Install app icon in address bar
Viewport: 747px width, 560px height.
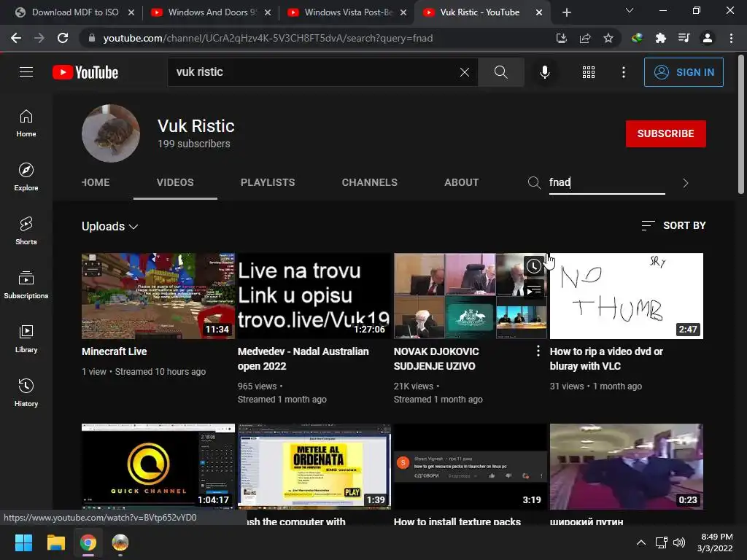(561, 38)
